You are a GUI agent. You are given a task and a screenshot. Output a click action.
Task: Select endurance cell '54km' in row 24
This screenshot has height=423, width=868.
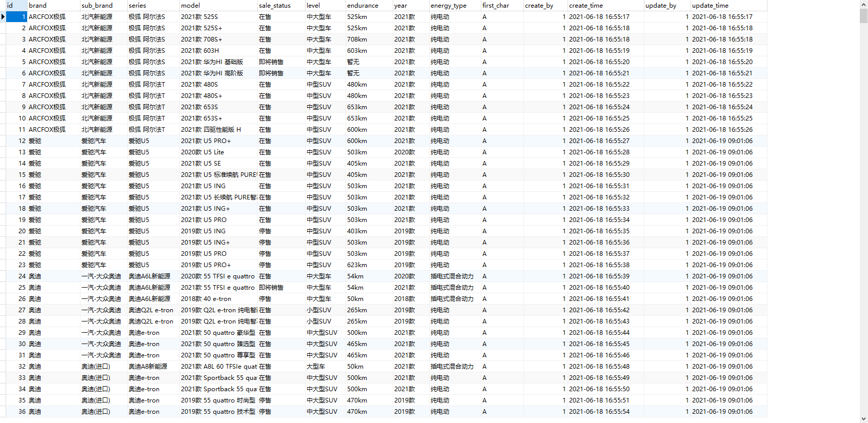369,276
